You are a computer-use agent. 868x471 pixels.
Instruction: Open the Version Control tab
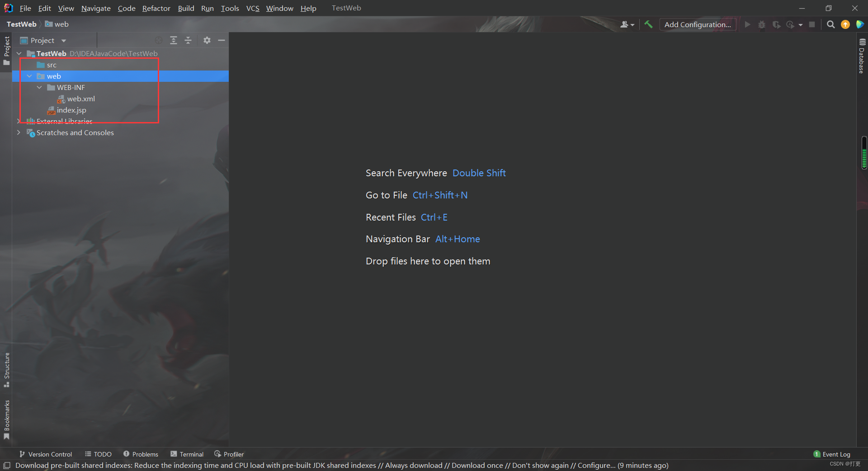pyautogui.click(x=46, y=454)
